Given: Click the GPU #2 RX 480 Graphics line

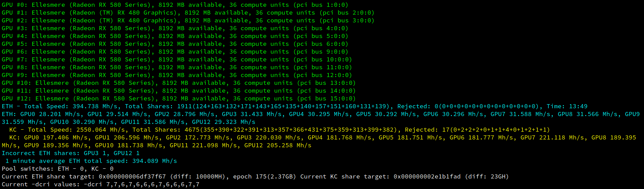Looking at the screenshot, I should [x=188, y=21].
